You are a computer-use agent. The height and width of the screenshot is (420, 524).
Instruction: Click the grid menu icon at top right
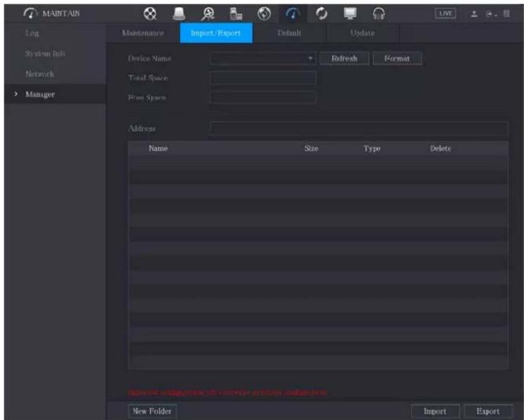click(x=506, y=13)
